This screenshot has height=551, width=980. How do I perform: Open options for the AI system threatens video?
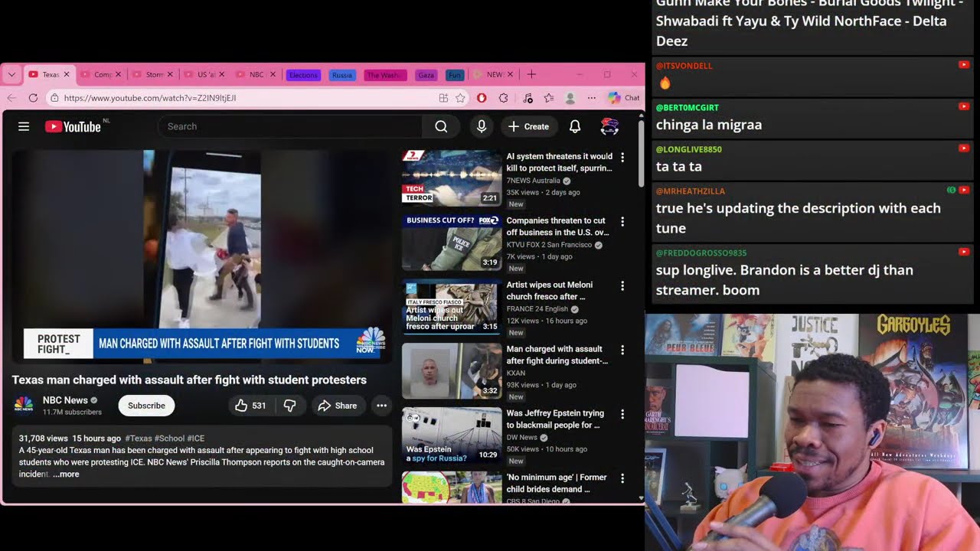622,157
